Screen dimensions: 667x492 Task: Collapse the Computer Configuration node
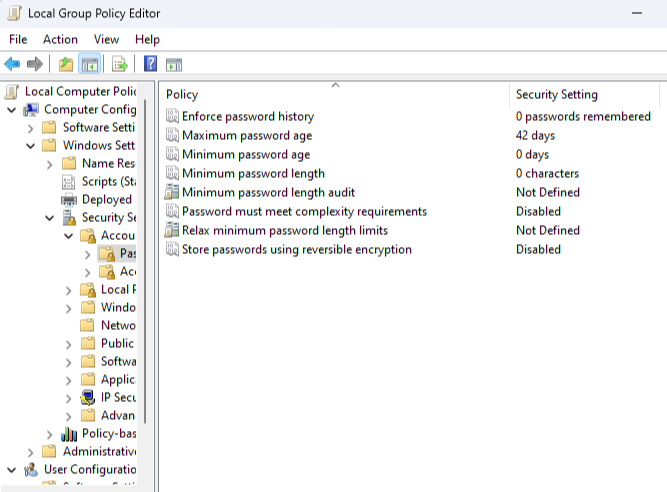[12, 110]
